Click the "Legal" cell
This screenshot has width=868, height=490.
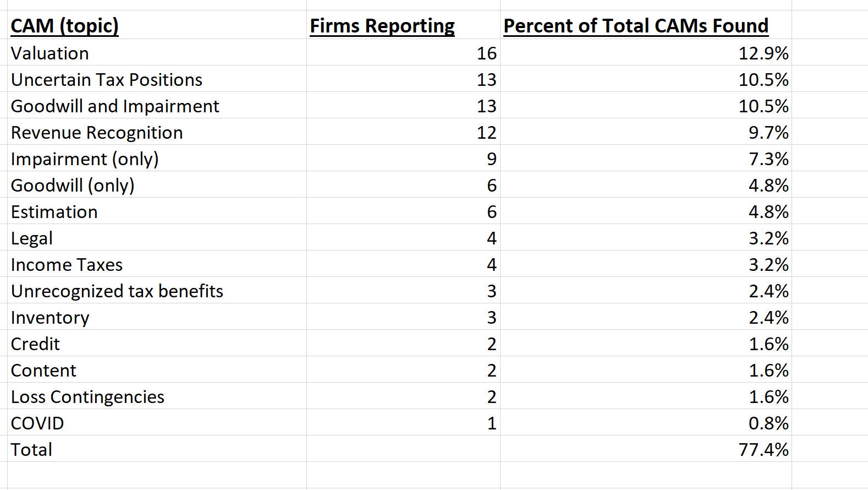pyautogui.click(x=32, y=238)
